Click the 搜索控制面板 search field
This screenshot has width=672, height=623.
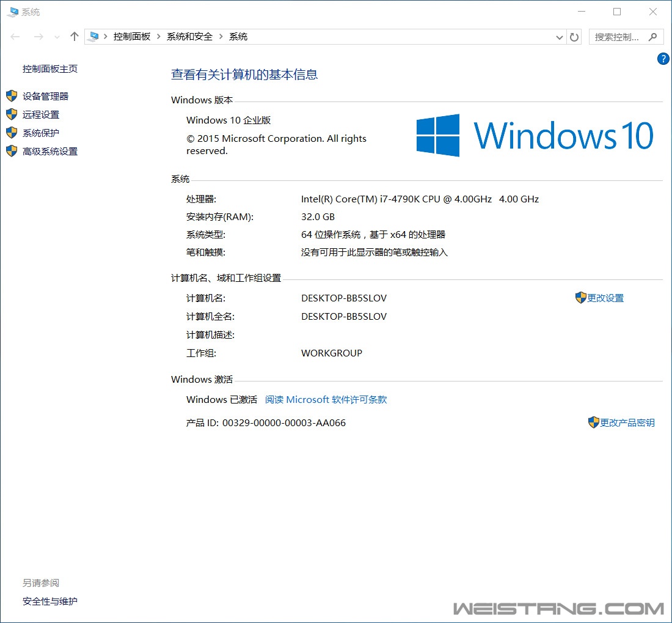point(617,37)
